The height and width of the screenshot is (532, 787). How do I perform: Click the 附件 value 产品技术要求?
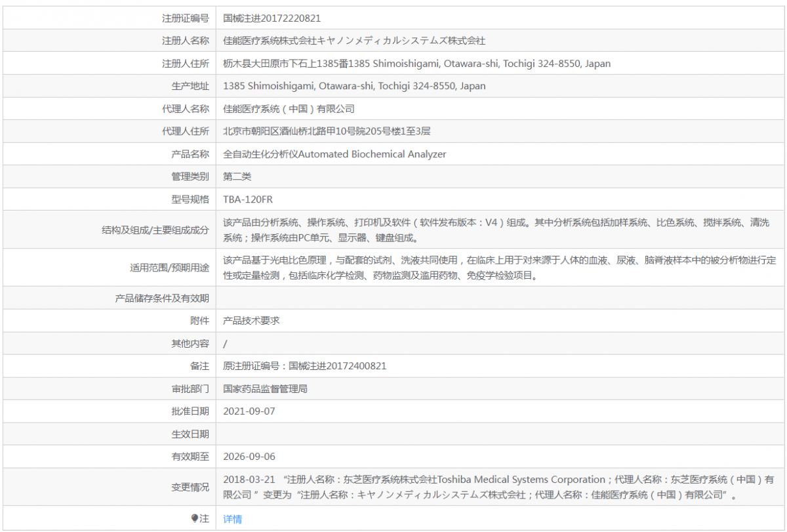(251, 321)
